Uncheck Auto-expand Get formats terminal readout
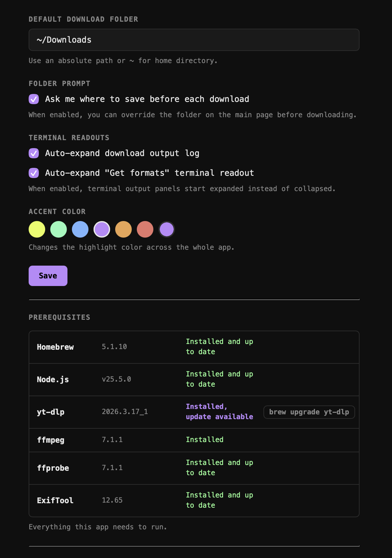Image resolution: width=392 pixels, height=558 pixels. point(34,173)
